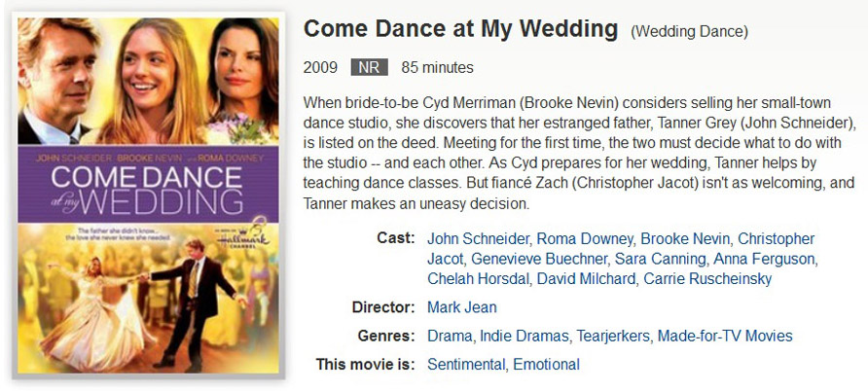Click Sara Canning cast link
The image size is (868, 391).
click(x=660, y=259)
